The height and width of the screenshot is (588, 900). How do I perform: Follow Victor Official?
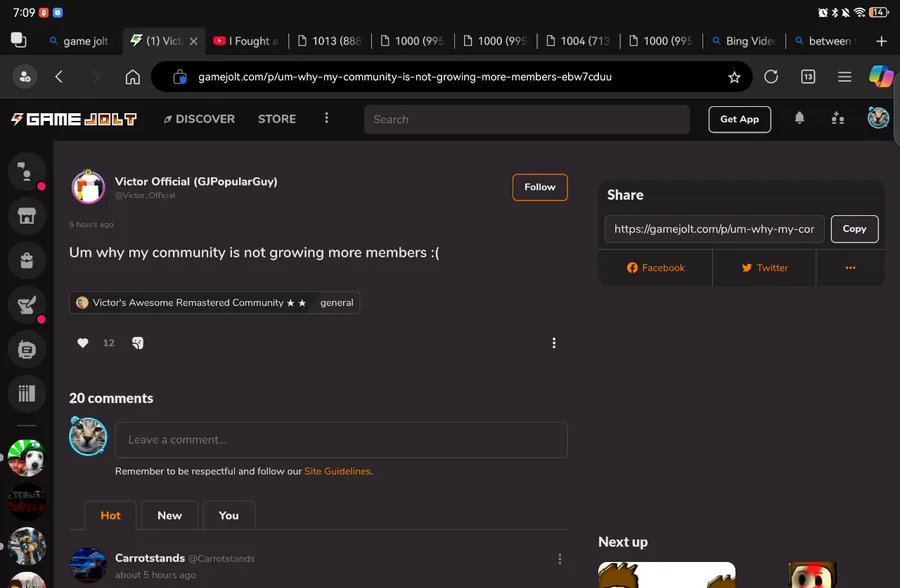[540, 187]
